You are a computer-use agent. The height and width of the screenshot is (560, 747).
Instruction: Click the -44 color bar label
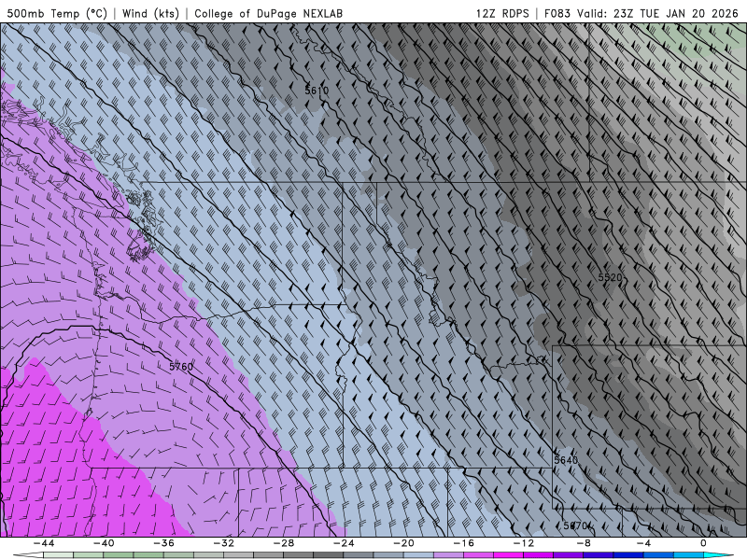point(44,543)
